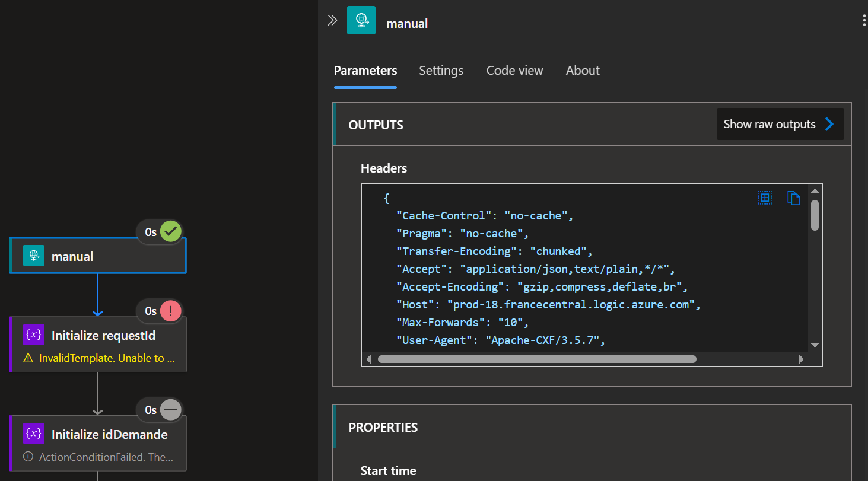Collapse the details panel with double chevron

click(332, 21)
